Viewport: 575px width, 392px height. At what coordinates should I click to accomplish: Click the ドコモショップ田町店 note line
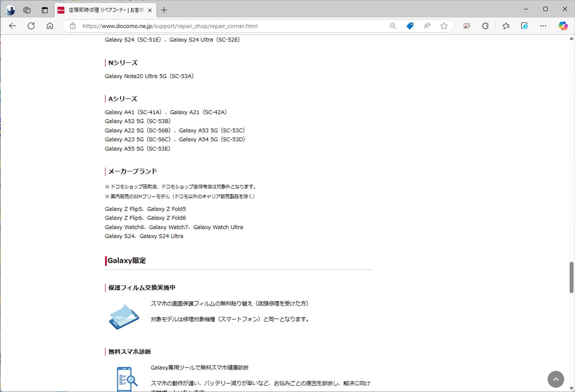(181, 187)
